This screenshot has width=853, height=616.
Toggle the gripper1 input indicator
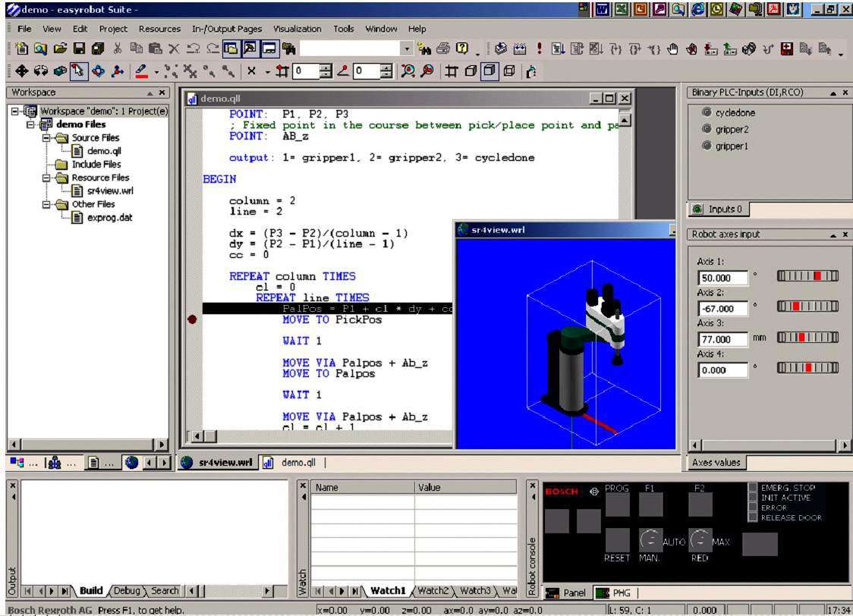pyautogui.click(x=707, y=146)
